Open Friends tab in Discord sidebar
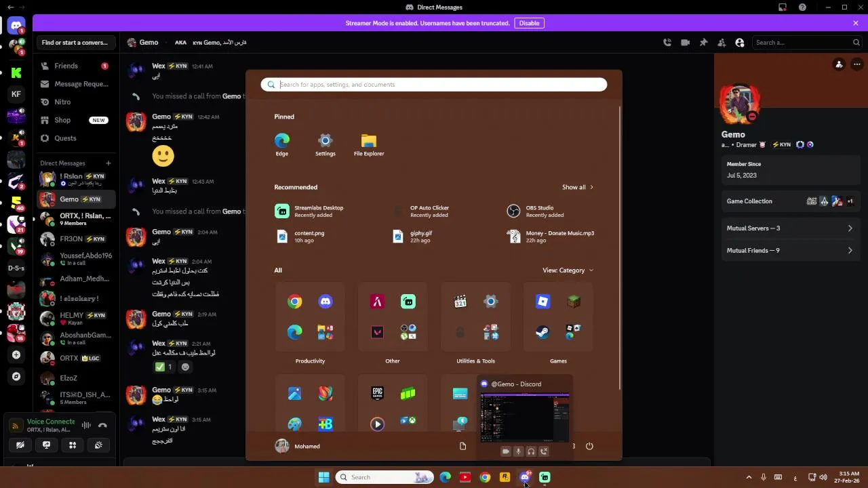Viewport: 868px width, 488px height. (75, 66)
